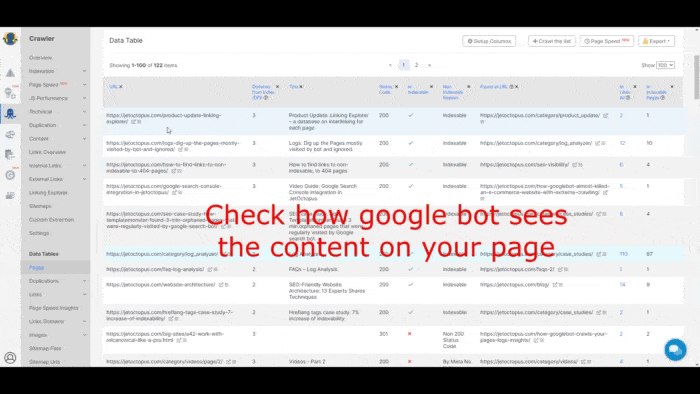Open Overview in the Crawler menu

[x=41, y=58]
